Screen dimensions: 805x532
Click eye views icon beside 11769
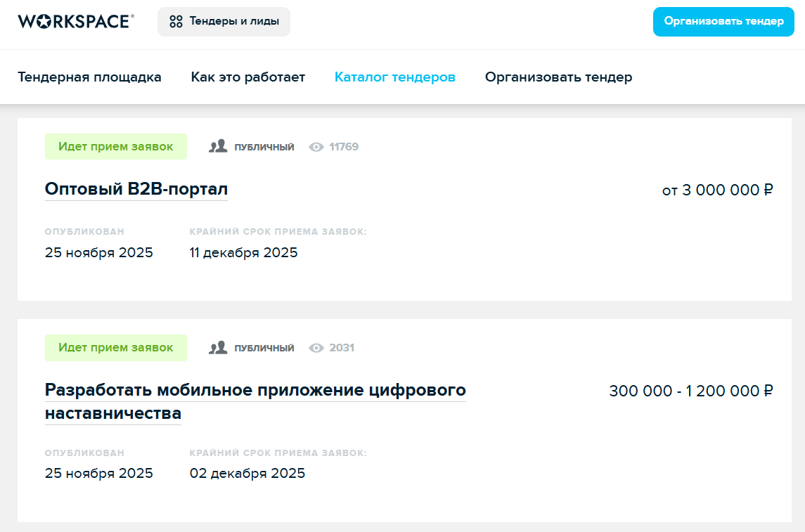point(316,147)
